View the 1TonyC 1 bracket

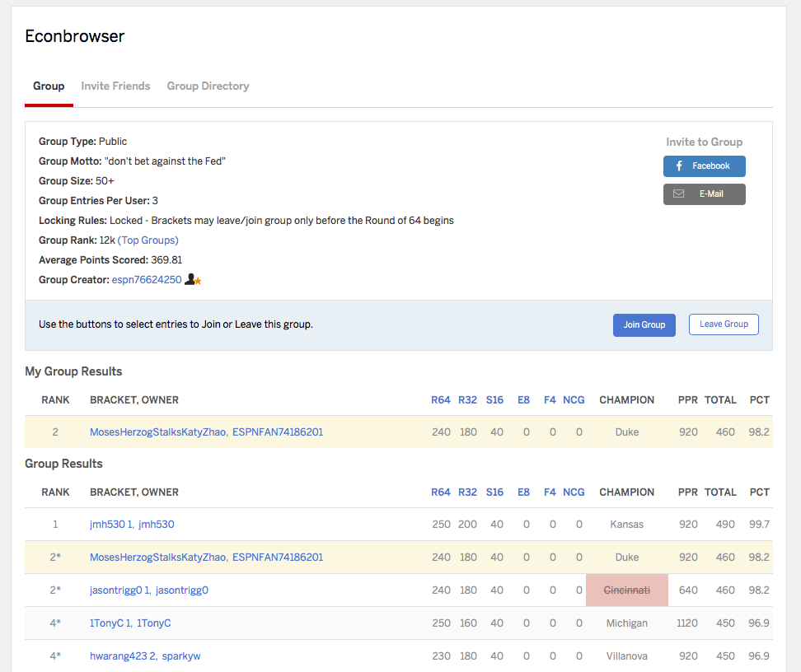coord(110,623)
